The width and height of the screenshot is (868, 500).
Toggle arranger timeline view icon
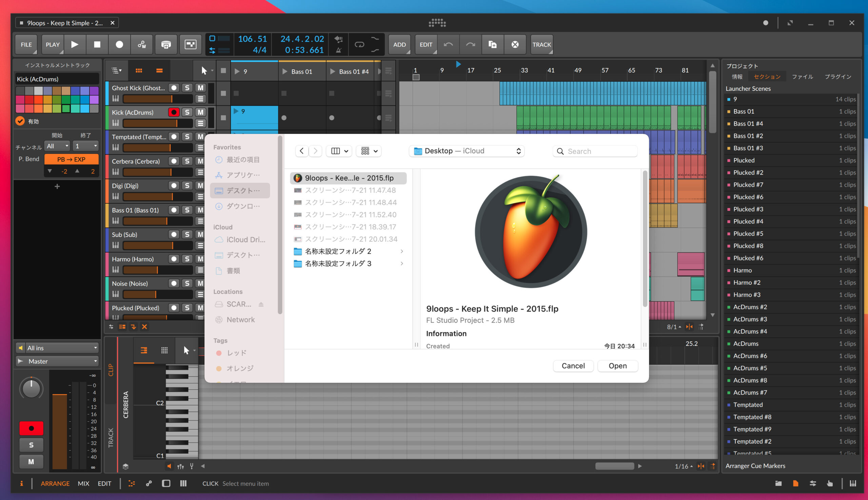tap(159, 71)
